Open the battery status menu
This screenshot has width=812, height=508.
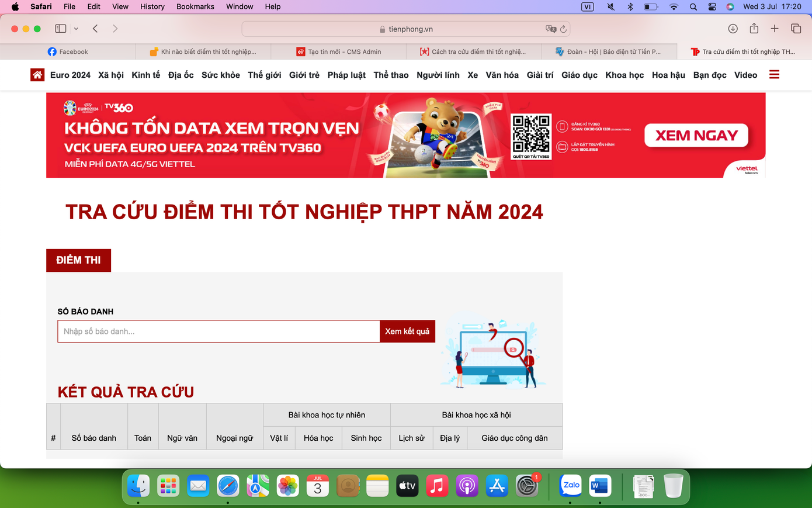click(651, 6)
